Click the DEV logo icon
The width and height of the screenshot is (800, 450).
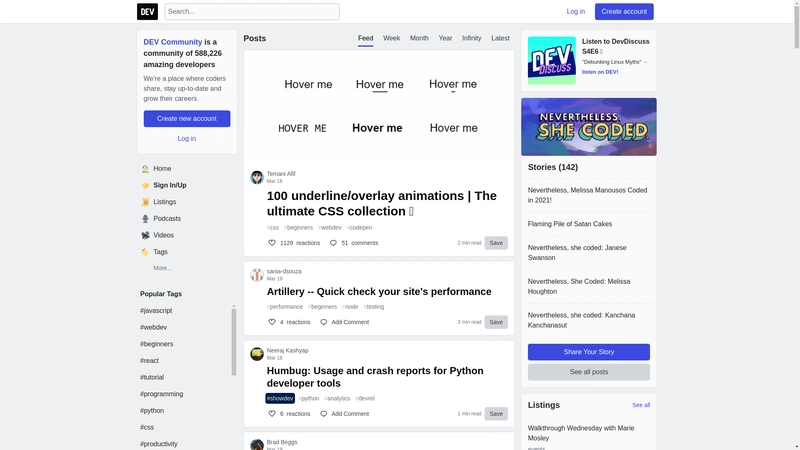click(147, 11)
